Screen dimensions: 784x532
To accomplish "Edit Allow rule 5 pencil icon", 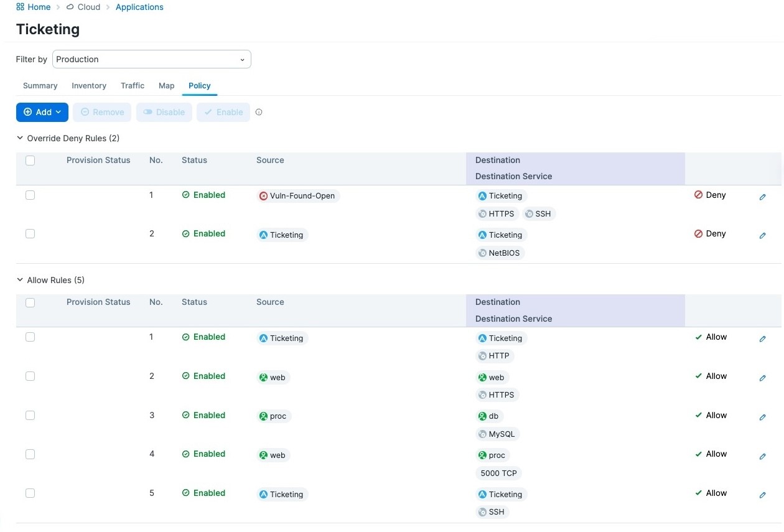I will (762, 495).
